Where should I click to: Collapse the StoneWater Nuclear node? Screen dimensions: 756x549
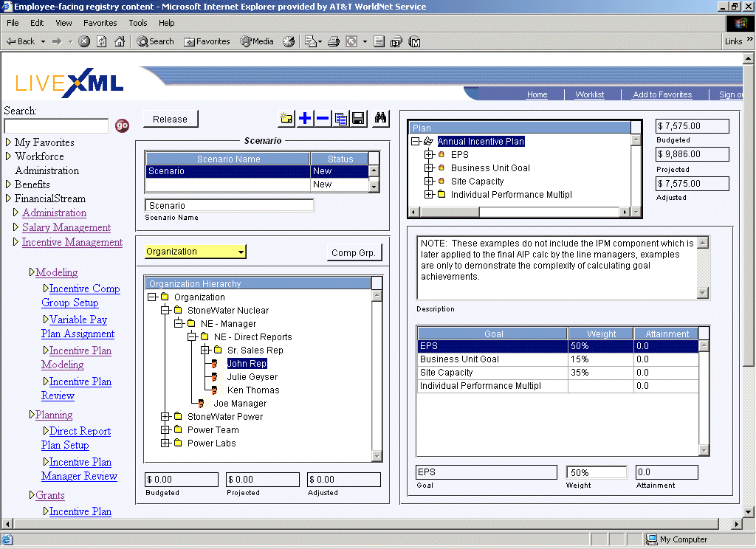[165, 310]
